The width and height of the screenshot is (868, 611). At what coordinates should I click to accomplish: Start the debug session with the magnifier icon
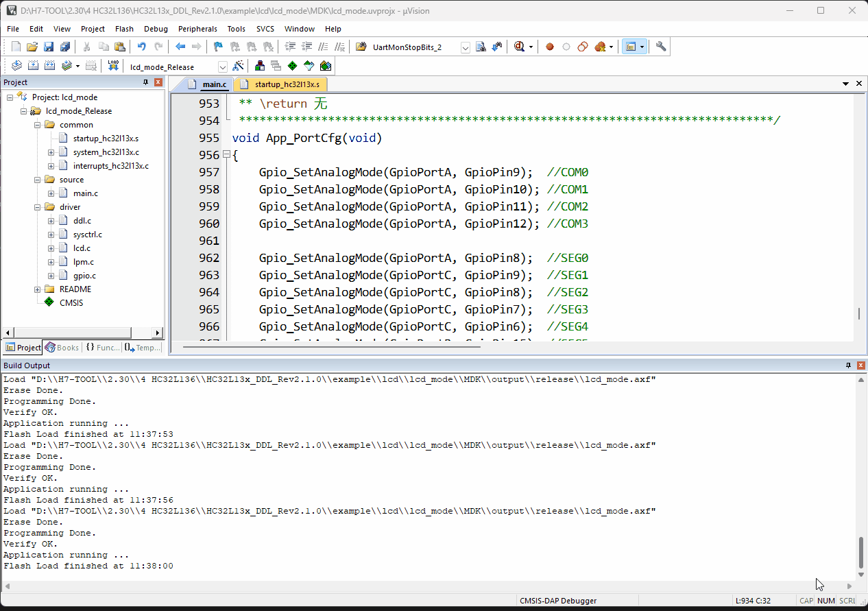click(518, 47)
